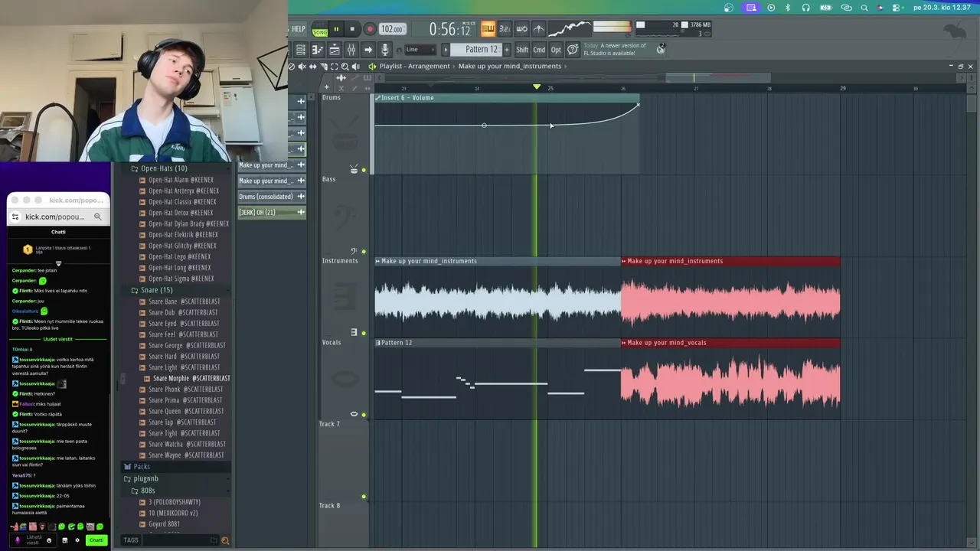This screenshot has width=980, height=551.
Task: Open the mixer icon in toolbar
Action: point(351,50)
